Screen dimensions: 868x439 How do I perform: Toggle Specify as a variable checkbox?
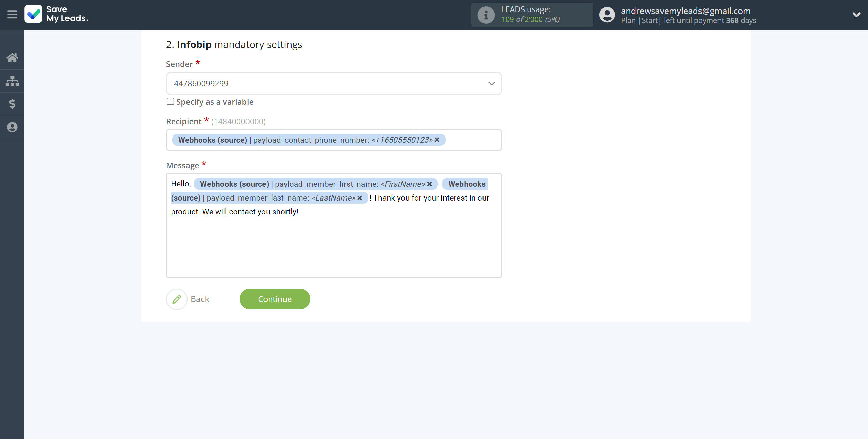[171, 101]
